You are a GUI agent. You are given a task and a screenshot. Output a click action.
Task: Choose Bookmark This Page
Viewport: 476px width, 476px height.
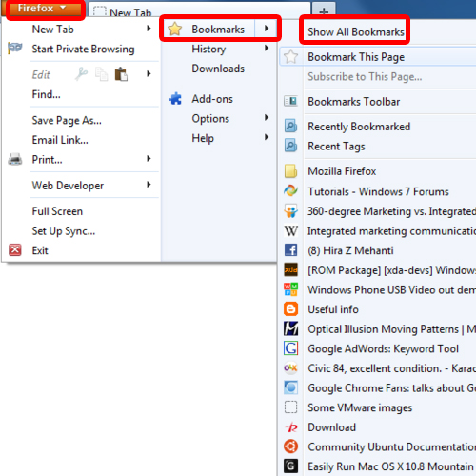[x=356, y=57]
